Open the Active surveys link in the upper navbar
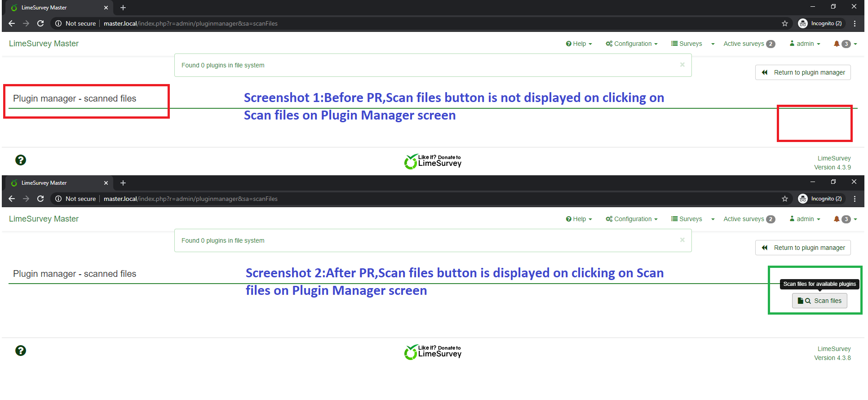The height and width of the screenshot is (400, 868). (x=744, y=44)
